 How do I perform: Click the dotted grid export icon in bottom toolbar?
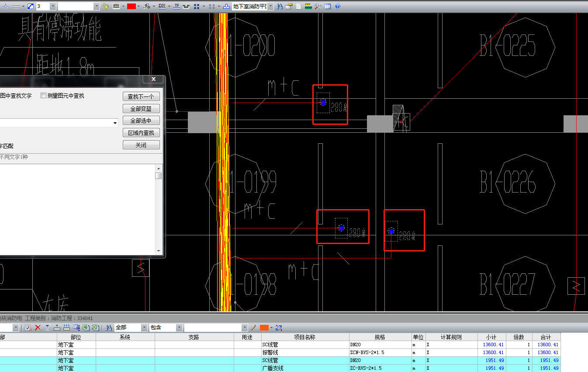(x=67, y=327)
